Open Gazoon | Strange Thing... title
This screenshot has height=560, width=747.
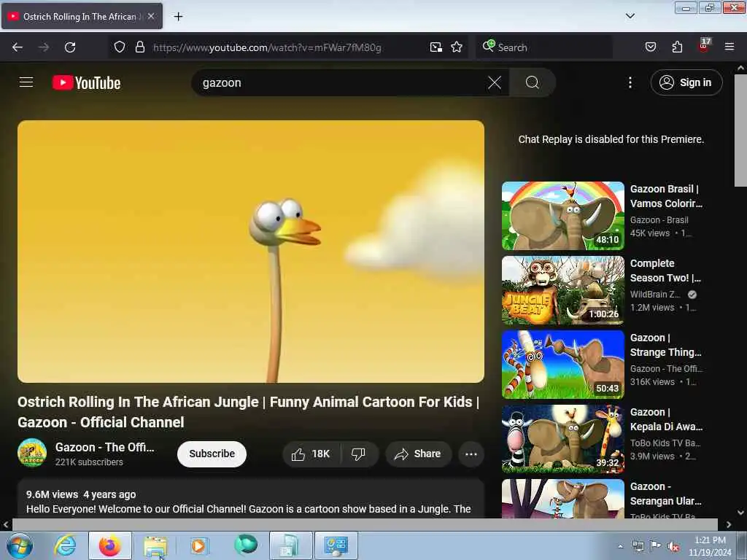(665, 345)
